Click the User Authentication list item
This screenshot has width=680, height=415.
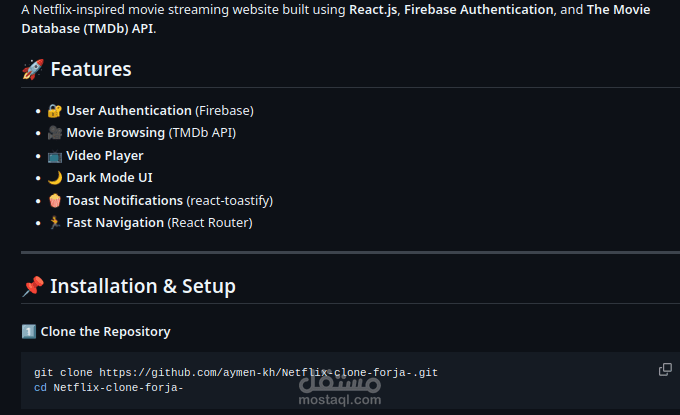coord(150,111)
